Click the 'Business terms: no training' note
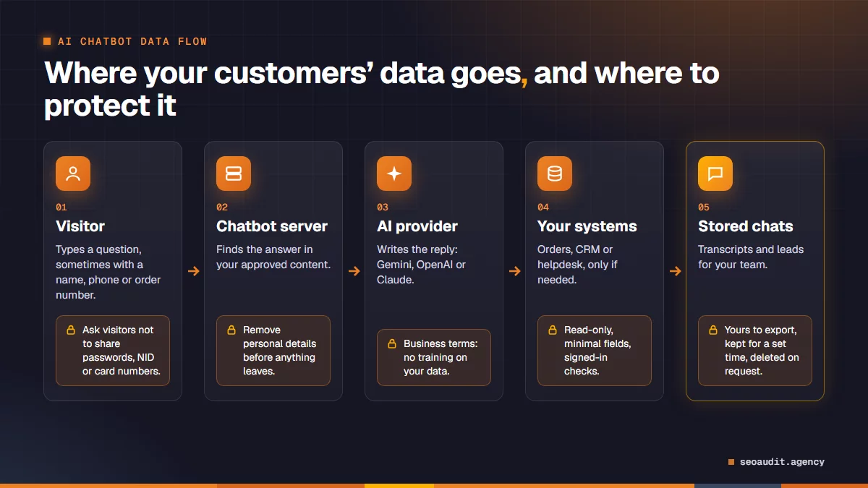This screenshot has height=488, width=868. point(434,357)
